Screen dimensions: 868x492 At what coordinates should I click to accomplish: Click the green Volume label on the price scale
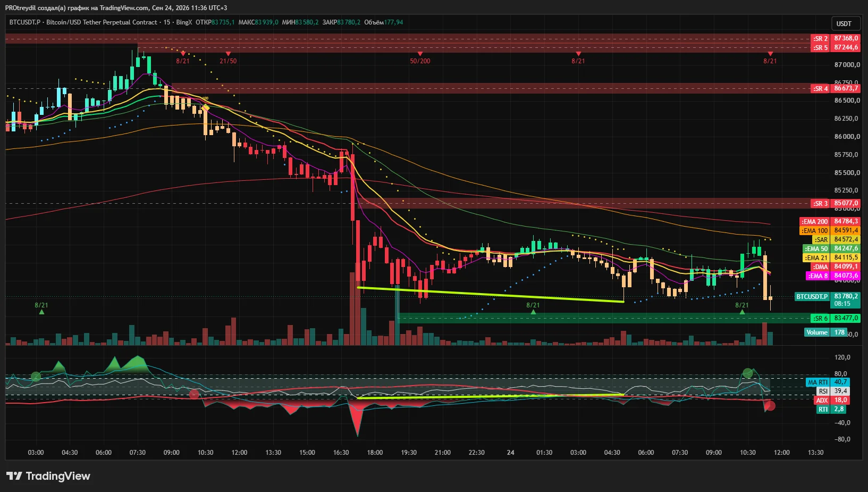(x=817, y=332)
